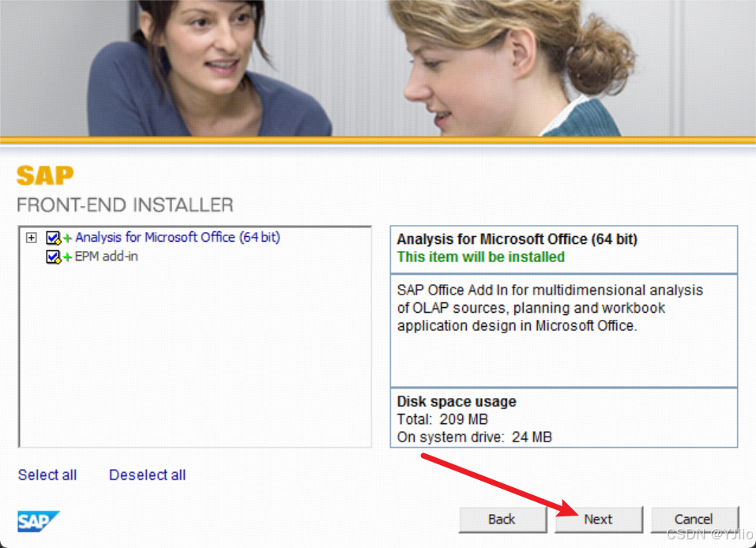Click the bold 'Analysis for Microsoft Office (64 bit)' details heading

pyautogui.click(x=517, y=239)
